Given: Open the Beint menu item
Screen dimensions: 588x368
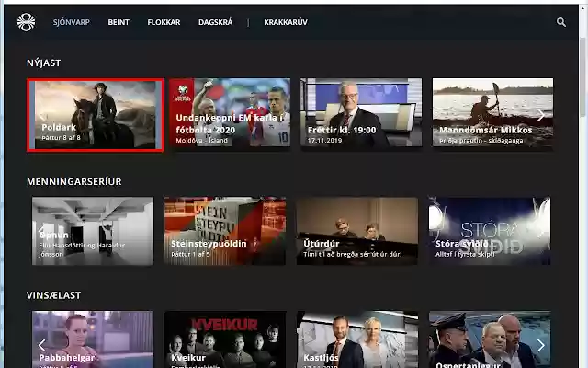Looking at the screenshot, I should (119, 22).
